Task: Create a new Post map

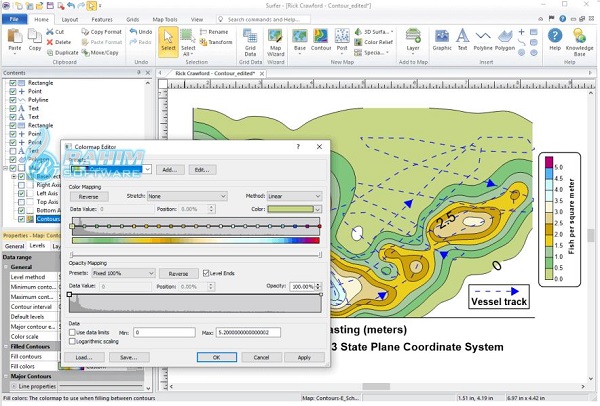Action: [342, 40]
